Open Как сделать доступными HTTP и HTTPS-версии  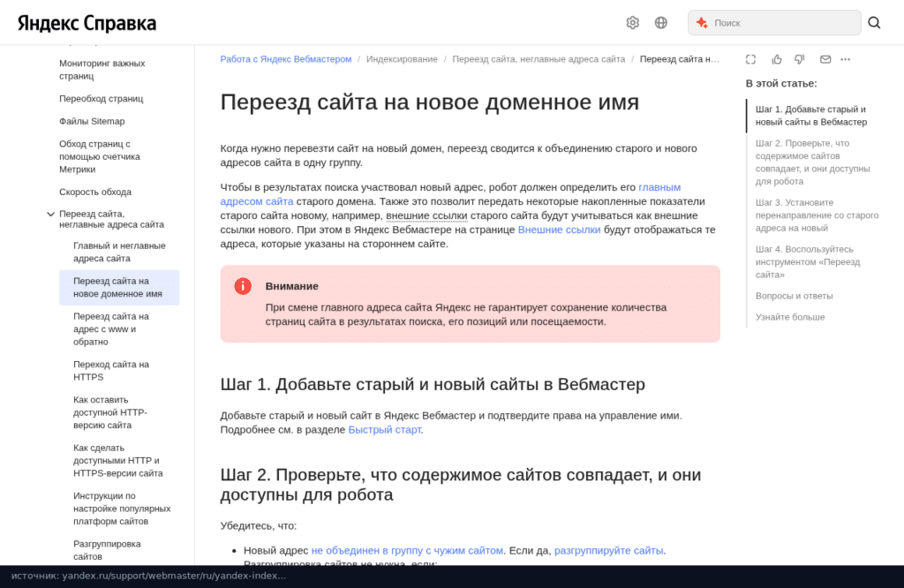(118, 461)
